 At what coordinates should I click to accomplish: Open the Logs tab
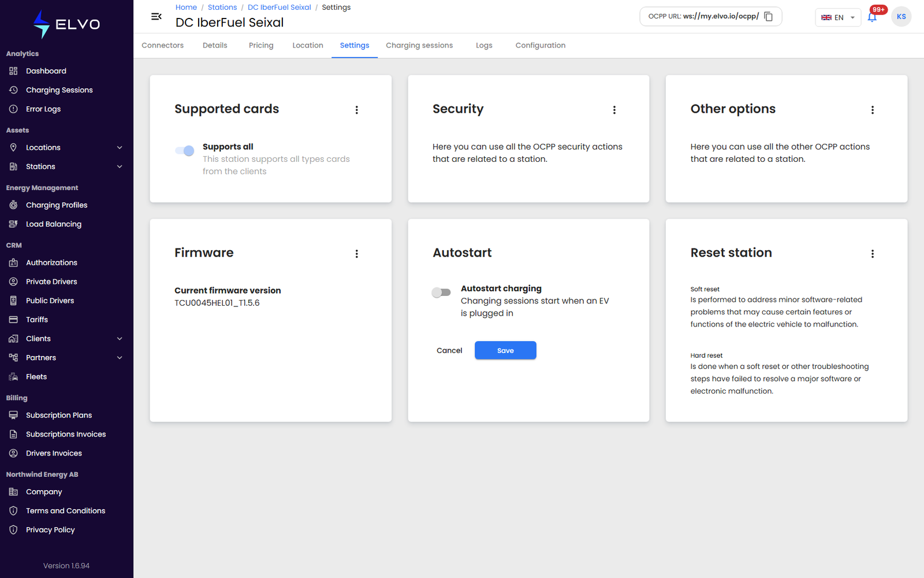[484, 46]
